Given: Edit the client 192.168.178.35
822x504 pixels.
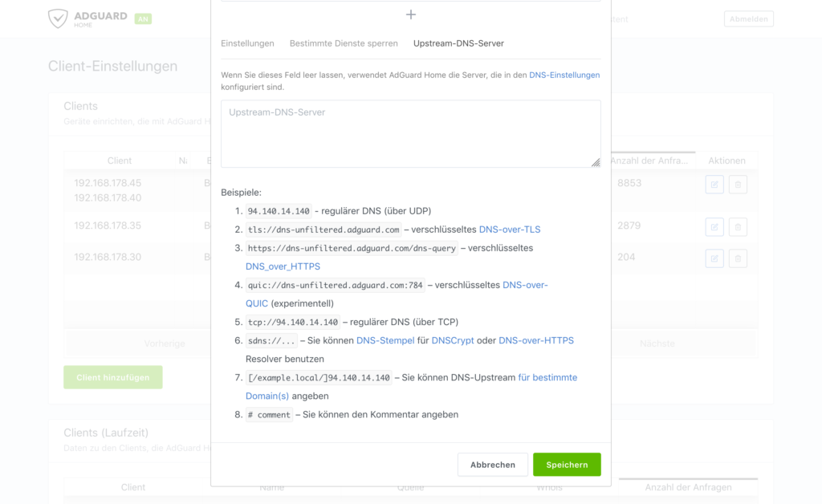Looking at the screenshot, I should 714,227.
